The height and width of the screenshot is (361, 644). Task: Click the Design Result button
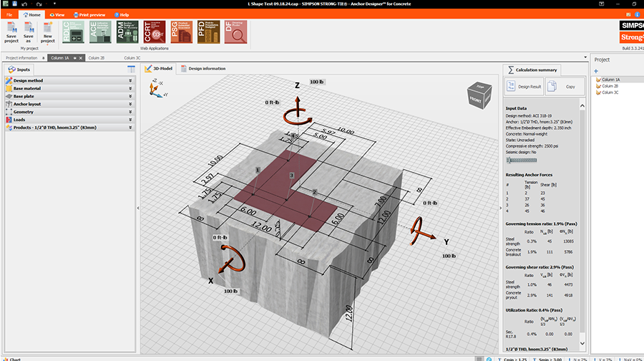tap(525, 87)
